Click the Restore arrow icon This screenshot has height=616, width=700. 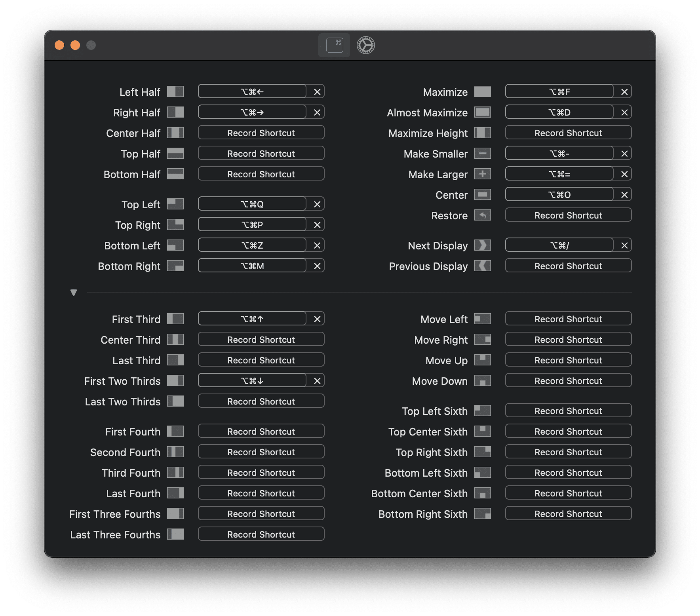pos(483,215)
